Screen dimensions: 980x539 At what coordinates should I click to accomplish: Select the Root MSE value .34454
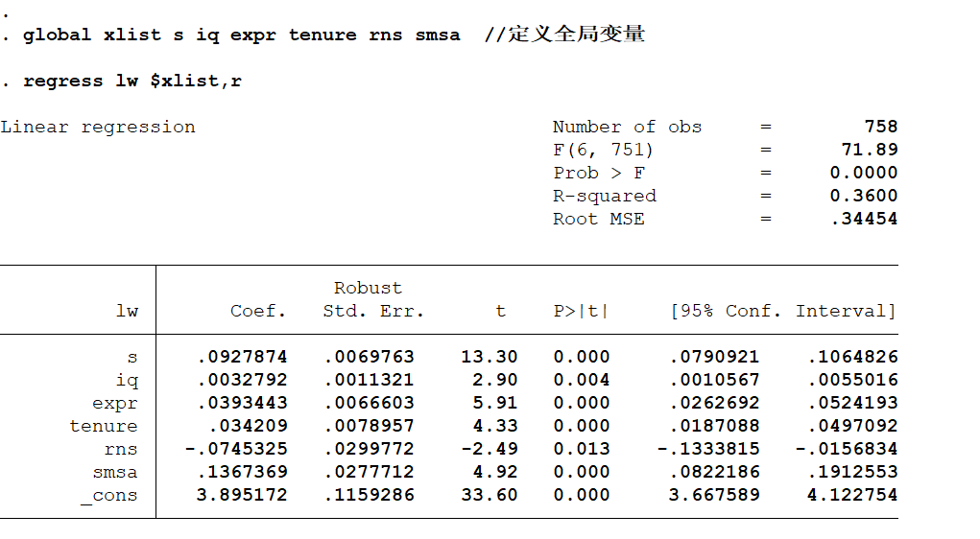pyautogui.click(x=865, y=220)
